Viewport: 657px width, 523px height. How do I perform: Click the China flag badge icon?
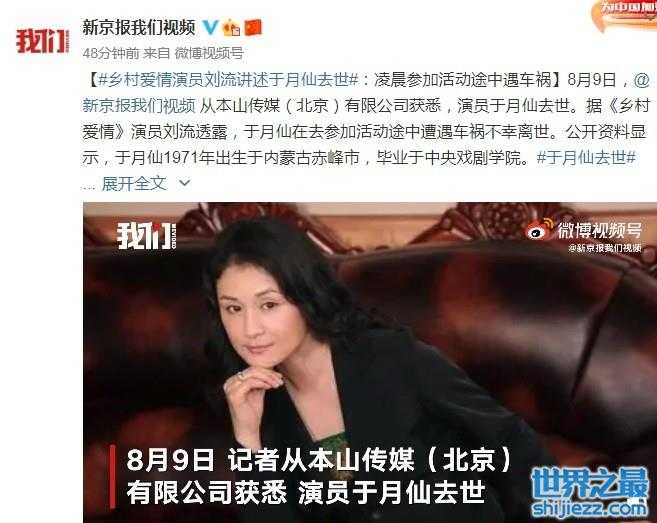[253, 28]
